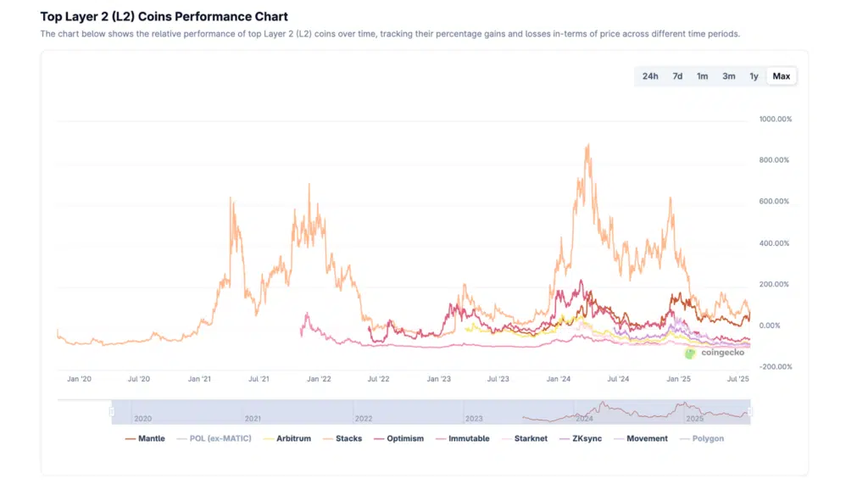Screen dimensions: 868x490
Task: Click the CoinGecko logo watermark
Action: 716,353
